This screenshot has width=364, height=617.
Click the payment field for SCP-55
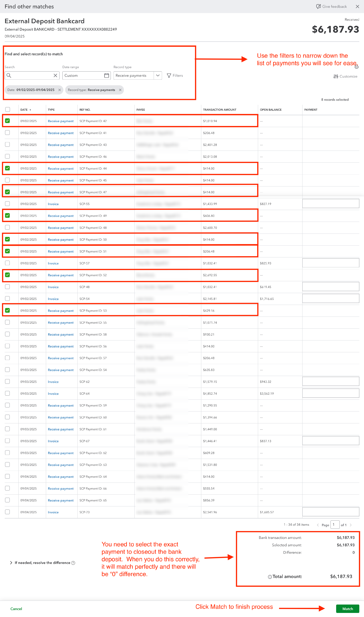(x=330, y=203)
